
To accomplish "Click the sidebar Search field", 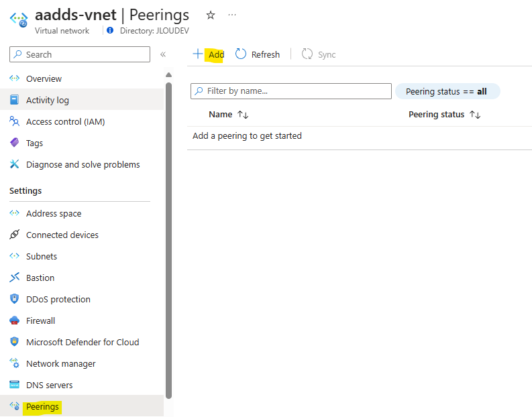I will click(80, 54).
